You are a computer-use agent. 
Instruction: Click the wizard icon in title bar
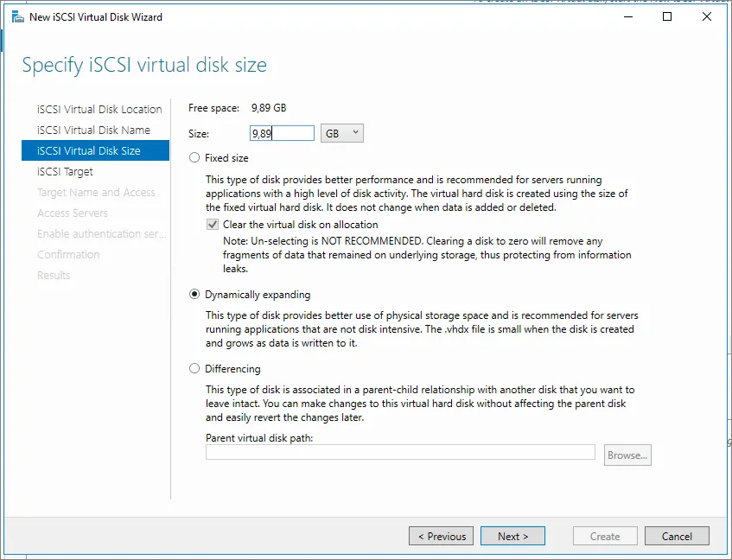pos(17,16)
